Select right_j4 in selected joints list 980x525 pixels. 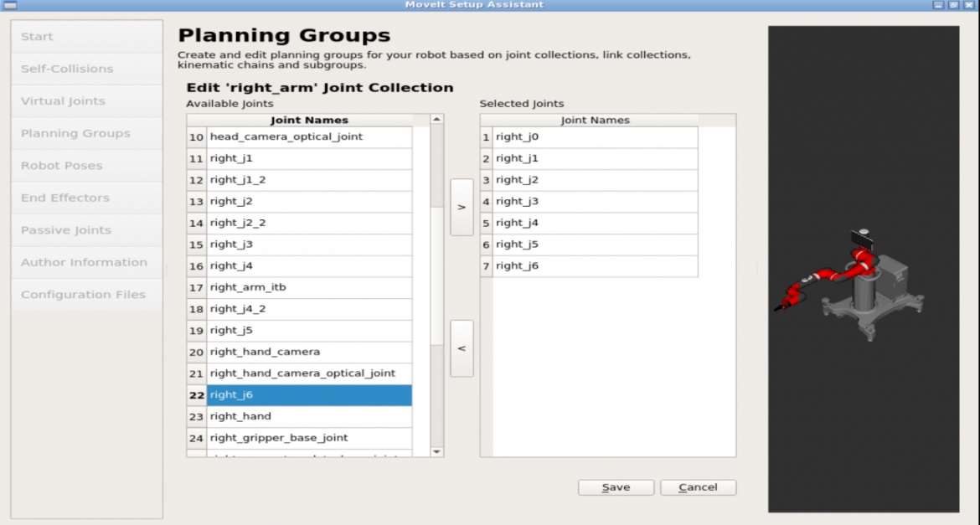tap(595, 223)
